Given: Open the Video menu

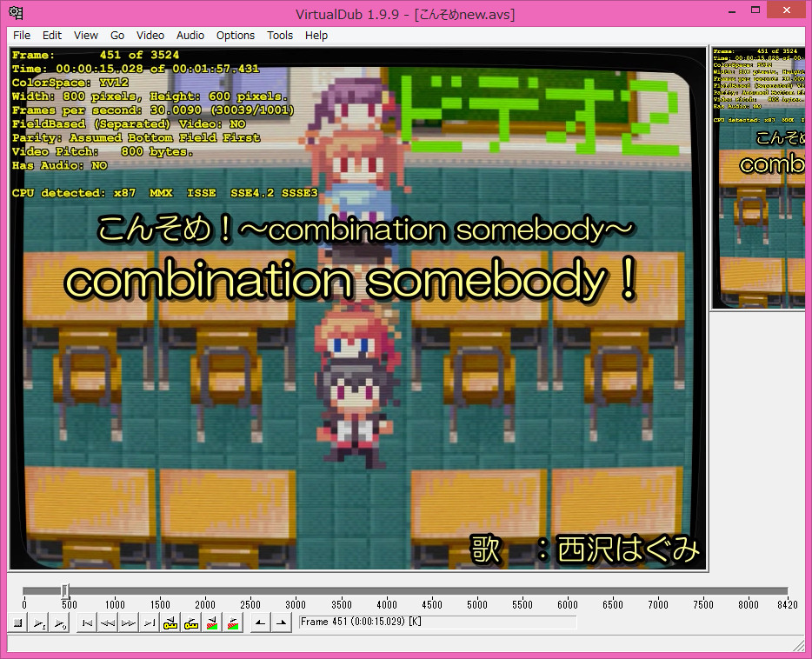Looking at the screenshot, I should coord(150,35).
